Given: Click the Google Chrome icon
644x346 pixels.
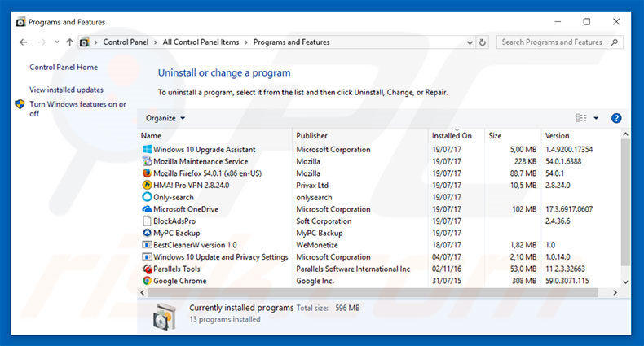Looking at the screenshot, I should [x=147, y=281].
